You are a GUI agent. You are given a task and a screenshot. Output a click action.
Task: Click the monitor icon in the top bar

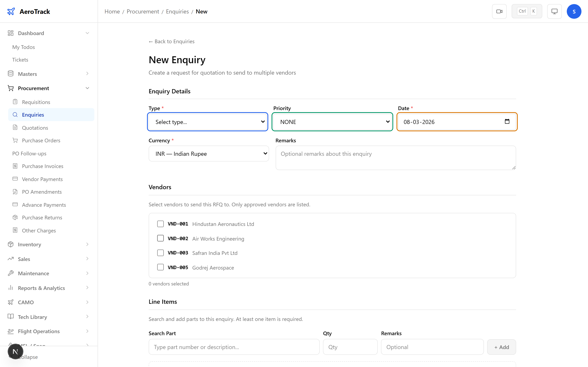[554, 11]
